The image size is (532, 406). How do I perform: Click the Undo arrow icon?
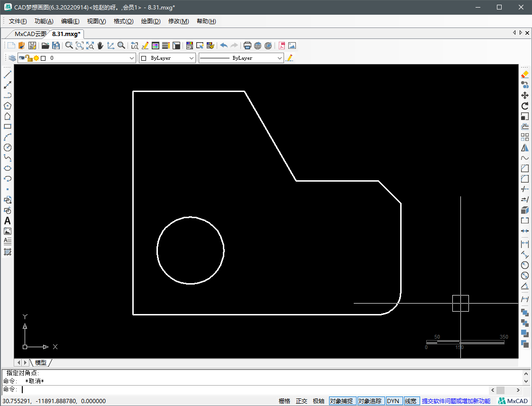click(x=224, y=46)
